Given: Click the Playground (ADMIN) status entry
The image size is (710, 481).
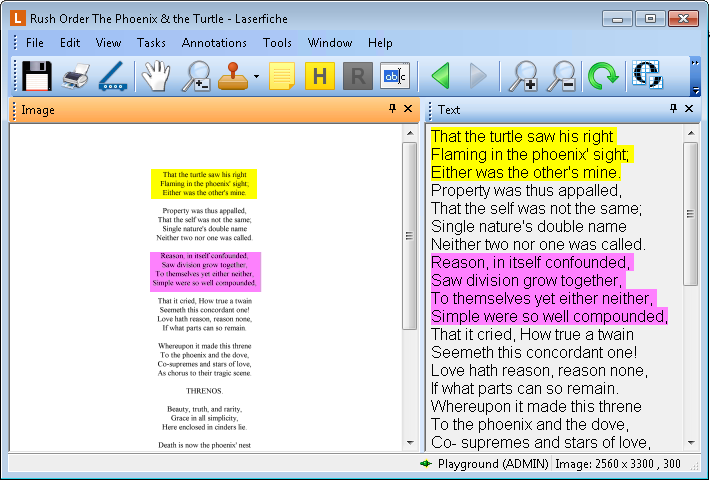Looking at the screenshot, I should pyautogui.click(x=493, y=464).
